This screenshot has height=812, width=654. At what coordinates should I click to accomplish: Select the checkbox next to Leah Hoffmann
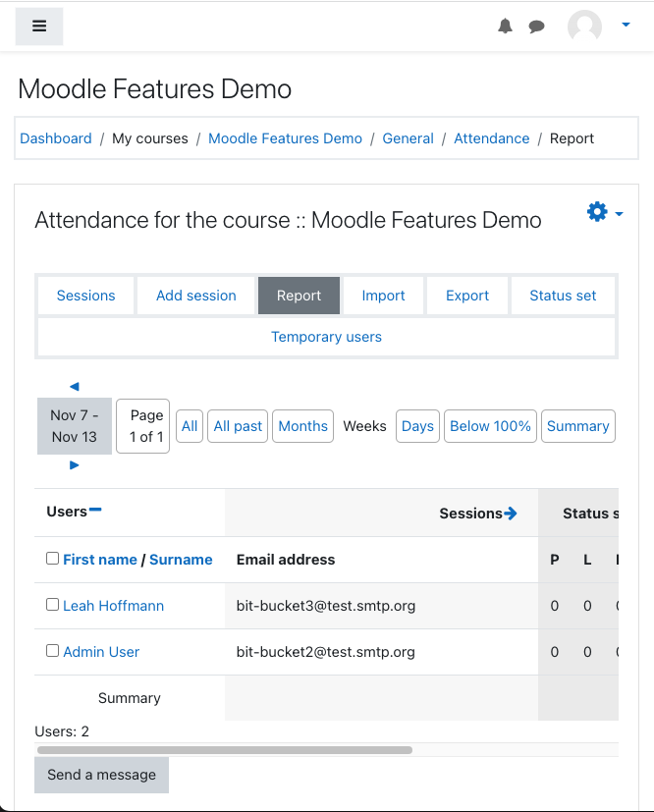52,604
